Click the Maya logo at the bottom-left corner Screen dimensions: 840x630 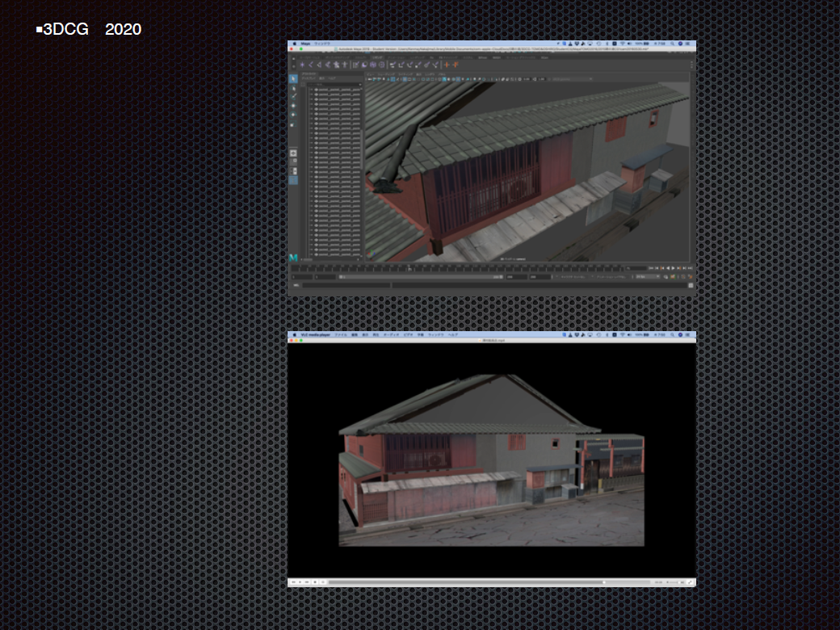coord(293,257)
